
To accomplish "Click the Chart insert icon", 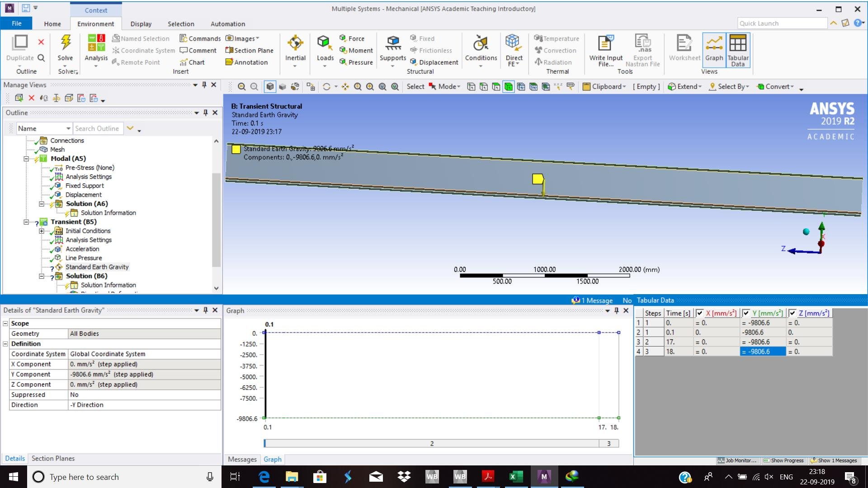I will 192,62.
